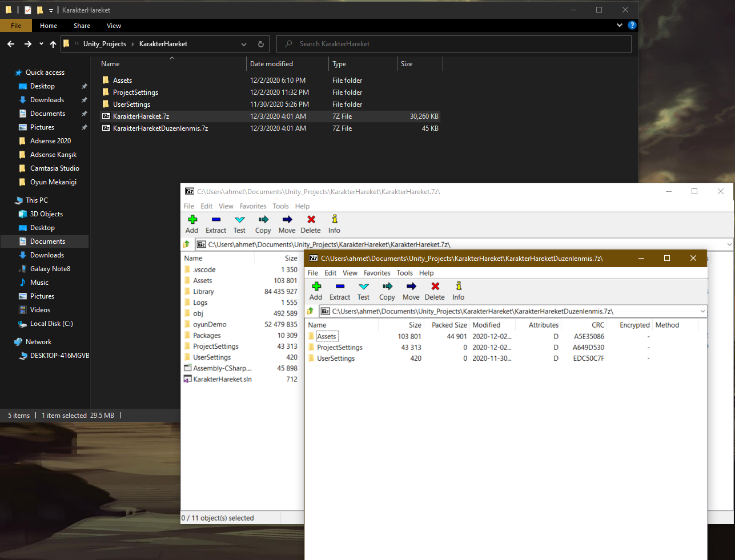735x560 pixels.
Task: Open Tools menu in KarakterHareketDuzenlenmis.7z window
Action: coord(405,273)
